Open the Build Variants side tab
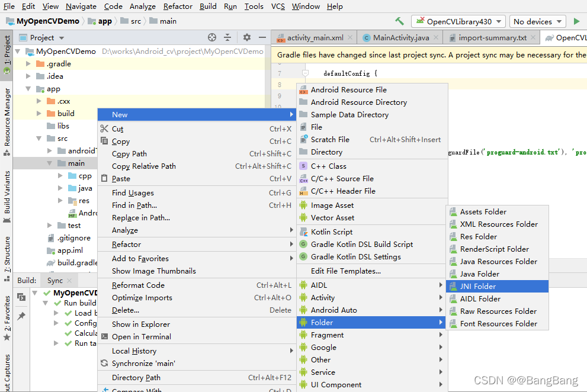Image resolution: width=587 pixels, height=392 pixels. (x=7, y=197)
